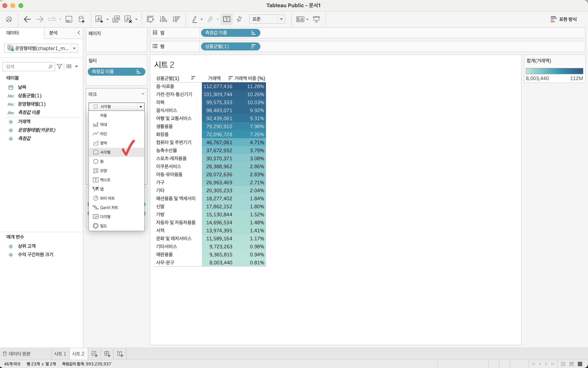Screen dimensions: 588x368
Task: Click the Duplicate sheet icon
Action: pos(116,19)
